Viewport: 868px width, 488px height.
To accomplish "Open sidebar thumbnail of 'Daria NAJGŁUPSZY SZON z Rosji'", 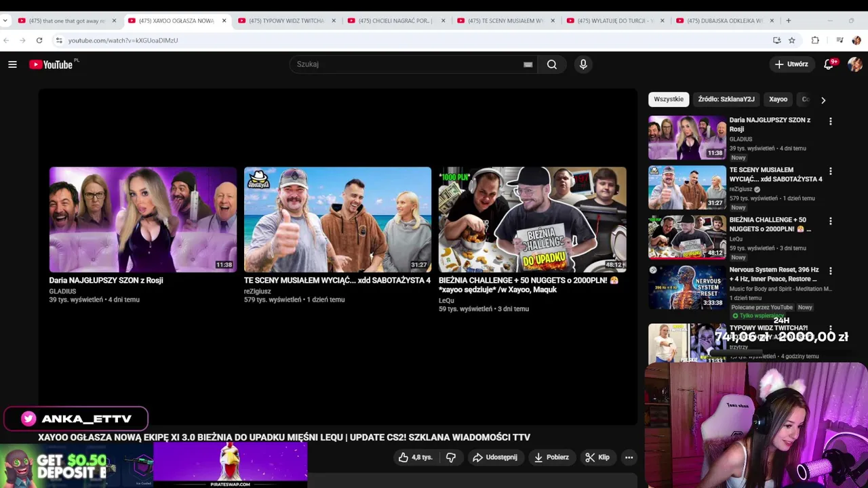I will pyautogui.click(x=687, y=138).
